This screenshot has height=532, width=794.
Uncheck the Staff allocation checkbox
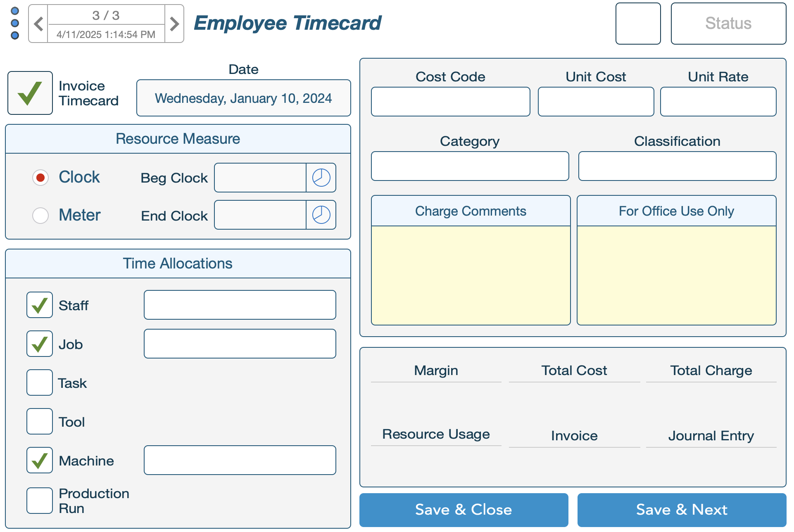[40, 305]
